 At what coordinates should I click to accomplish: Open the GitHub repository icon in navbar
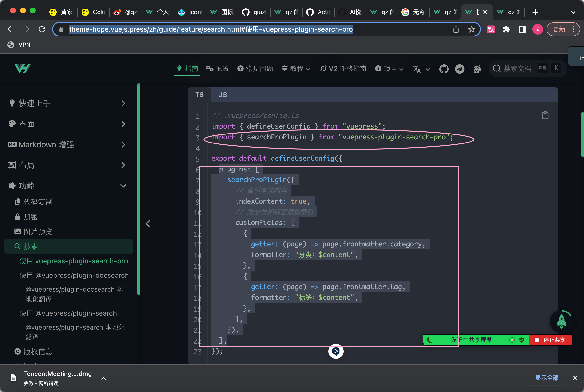point(444,69)
